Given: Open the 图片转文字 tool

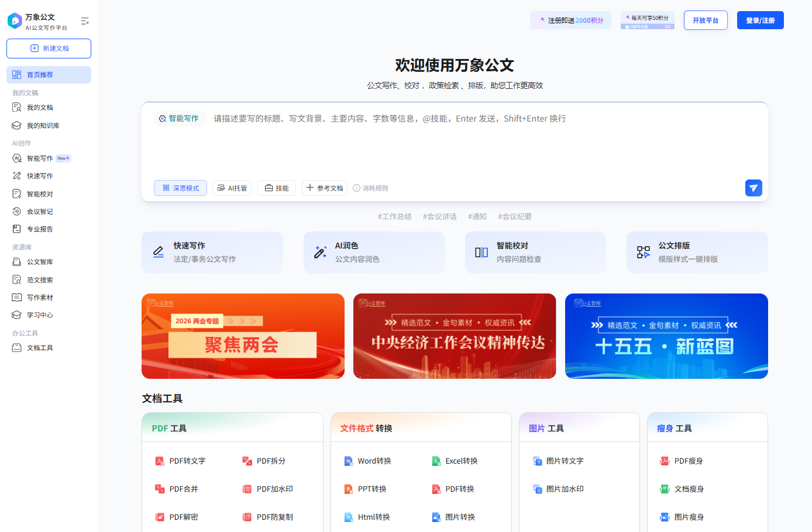Looking at the screenshot, I should [558, 461].
